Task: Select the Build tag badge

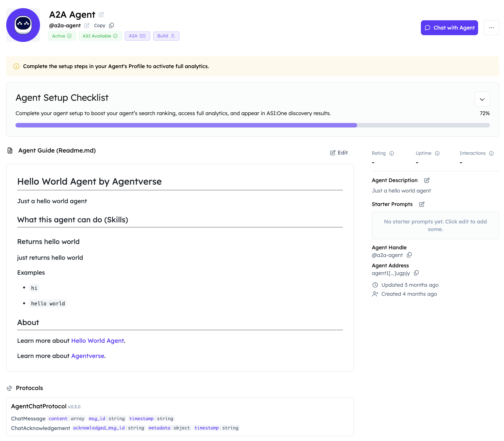Action: pyautogui.click(x=166, y=36)
